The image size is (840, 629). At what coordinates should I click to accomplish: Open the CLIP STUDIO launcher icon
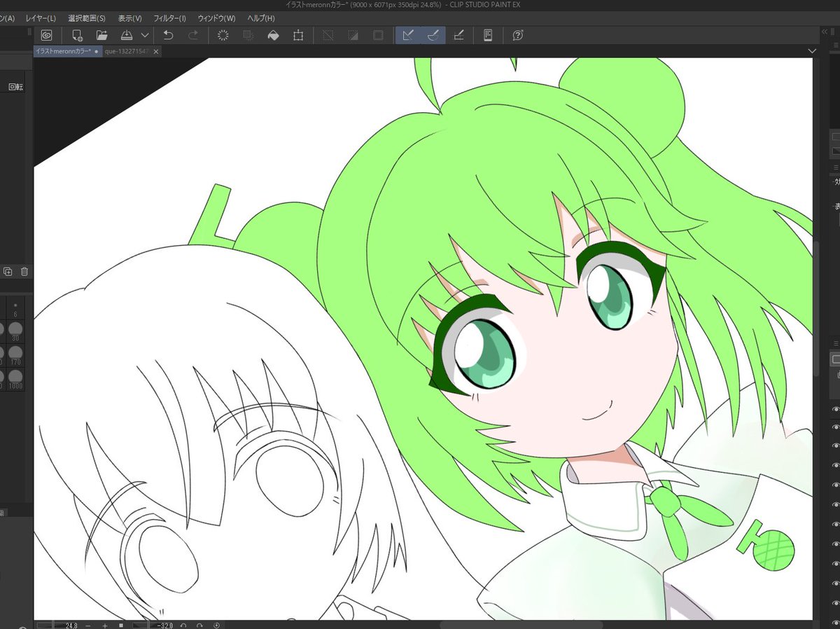47,35
